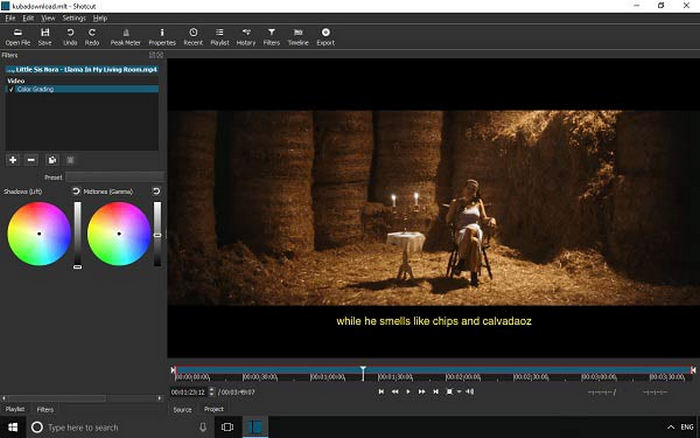Click the Cortana search box
The image size is (700, 438).
point(119,427)
